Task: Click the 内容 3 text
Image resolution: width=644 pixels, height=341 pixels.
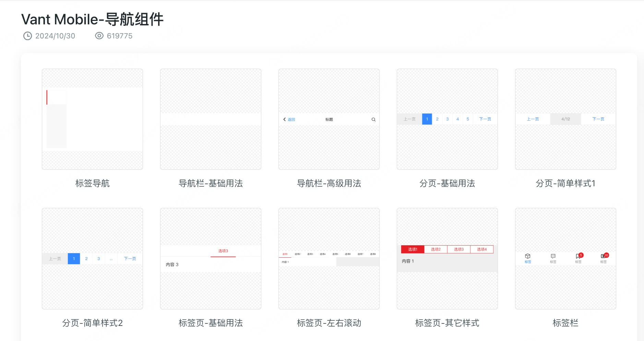Action: point(172,264)
